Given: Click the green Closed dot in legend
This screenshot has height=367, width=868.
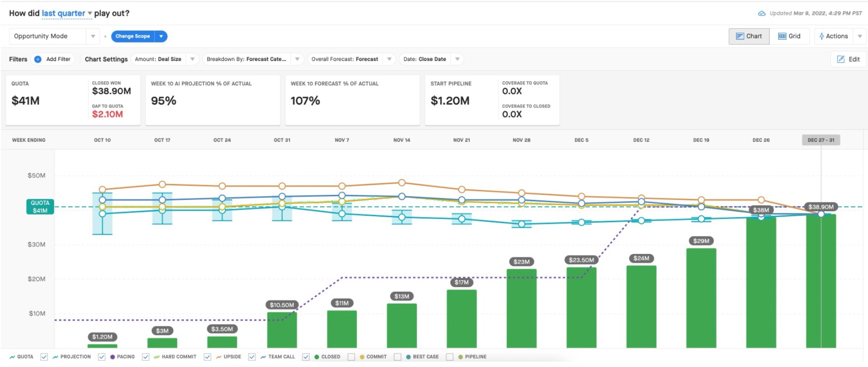Looking at the screenshot, I should [316, 357].
